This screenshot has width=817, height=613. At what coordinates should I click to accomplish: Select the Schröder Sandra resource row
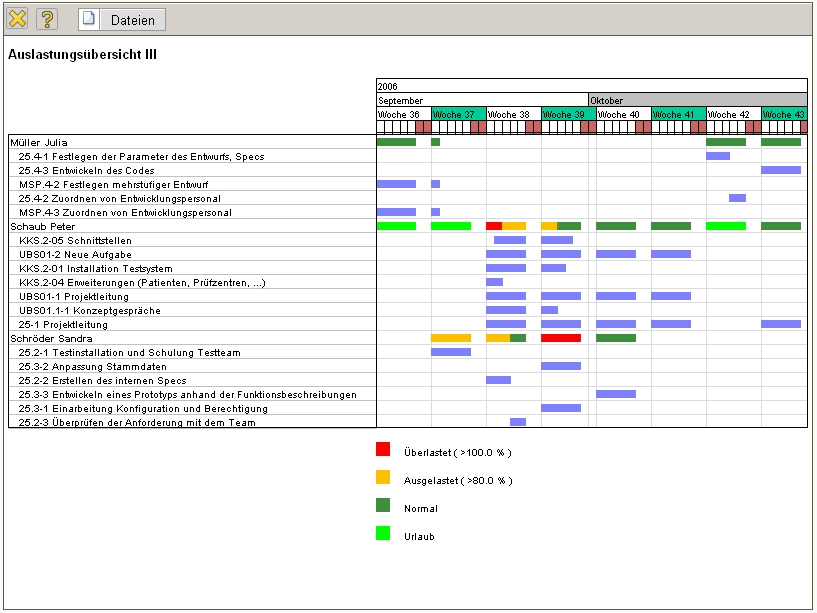click(48, 338)
